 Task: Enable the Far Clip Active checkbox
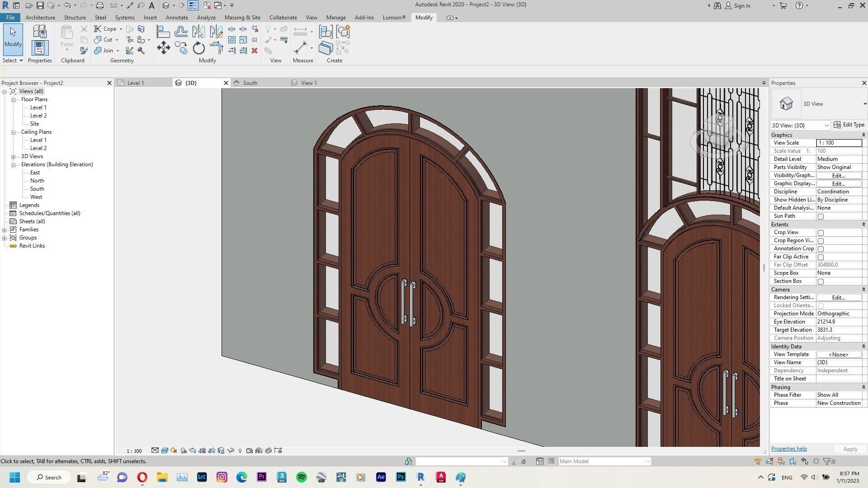pyautogui.click(x=821, y=257)
